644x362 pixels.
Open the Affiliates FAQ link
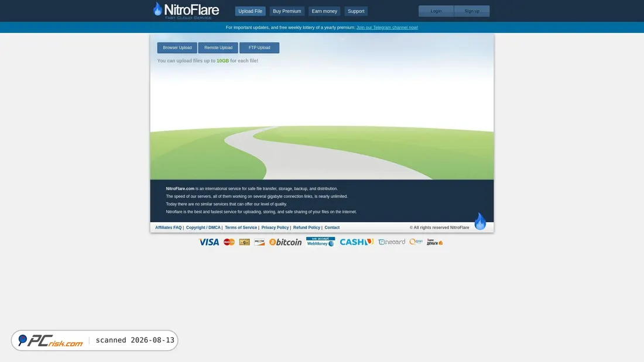[x=169, y=227]
